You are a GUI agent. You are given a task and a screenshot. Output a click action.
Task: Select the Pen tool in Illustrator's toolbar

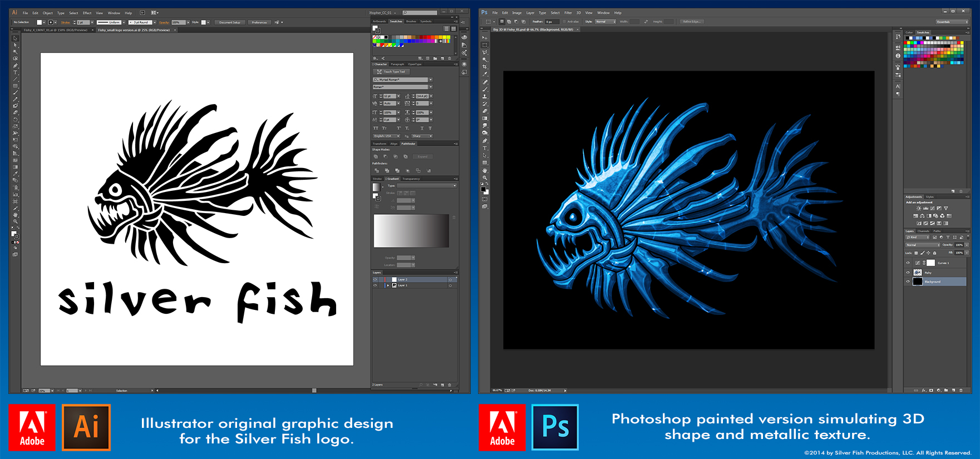(15, 66)
